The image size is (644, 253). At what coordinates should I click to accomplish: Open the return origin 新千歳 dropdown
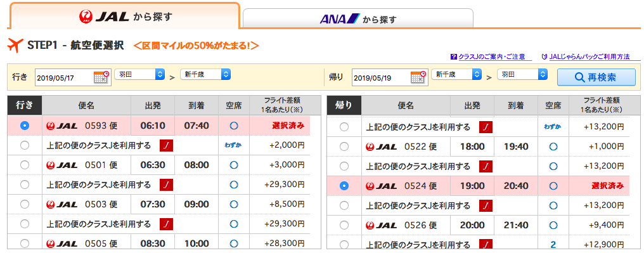coord(456,74)
